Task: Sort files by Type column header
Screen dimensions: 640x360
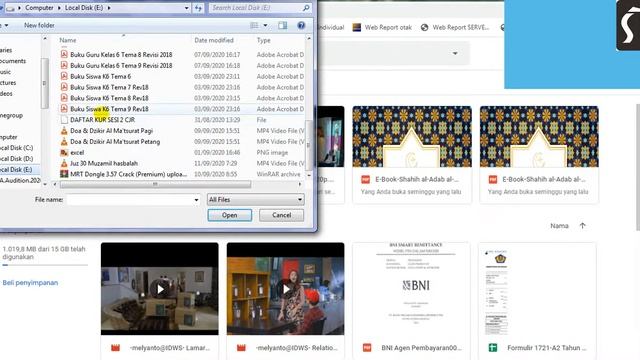Action: point(264,40)
